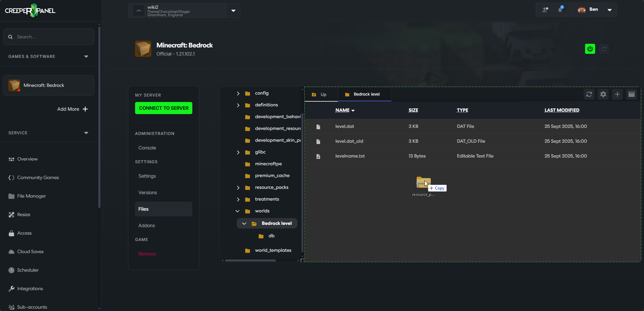Select the Console menu item
The width and height of the screenshot is (644, 311).
147,148
